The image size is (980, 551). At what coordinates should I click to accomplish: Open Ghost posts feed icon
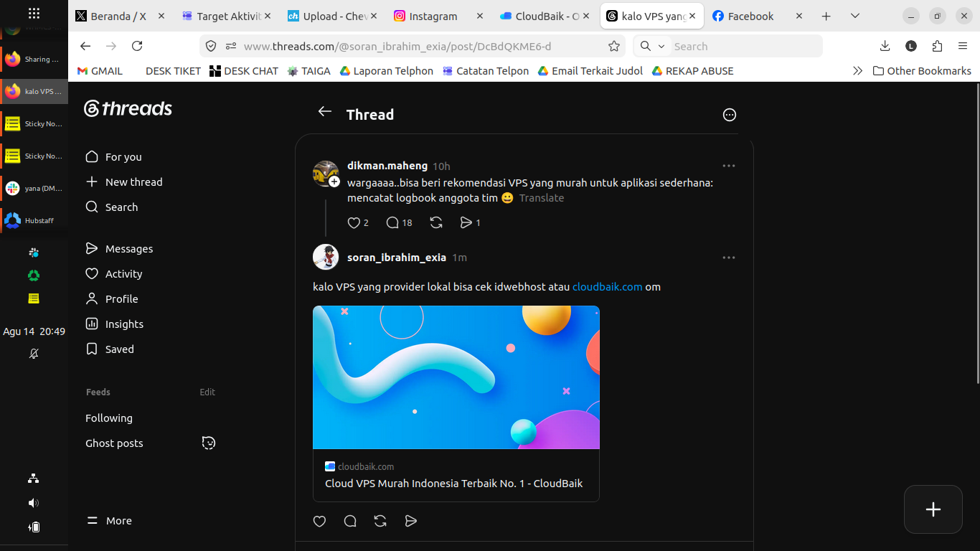[209, 443]
